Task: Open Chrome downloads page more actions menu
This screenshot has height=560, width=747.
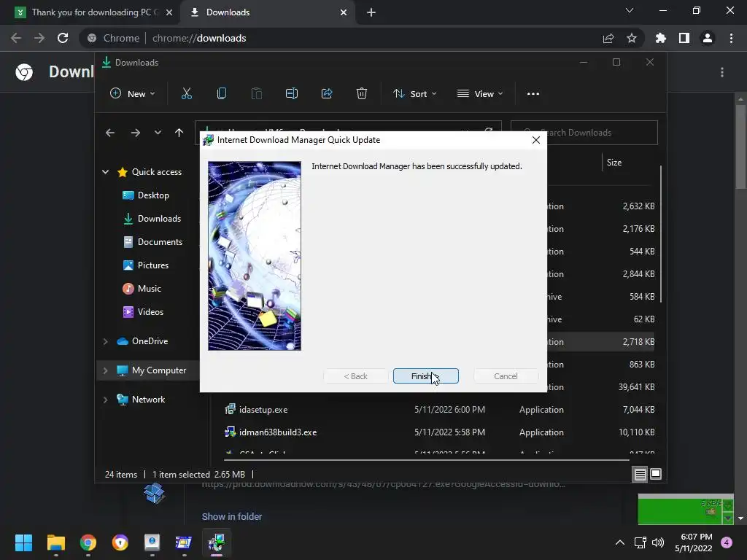Action: 722,72
